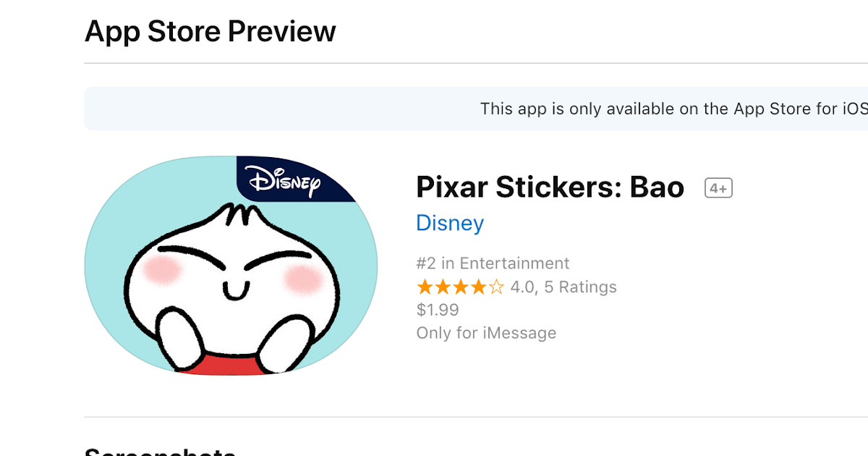The width and height of the screenshot is (868, 456).
Task: Select the App Store Preview heading
Action: [210, 30]
